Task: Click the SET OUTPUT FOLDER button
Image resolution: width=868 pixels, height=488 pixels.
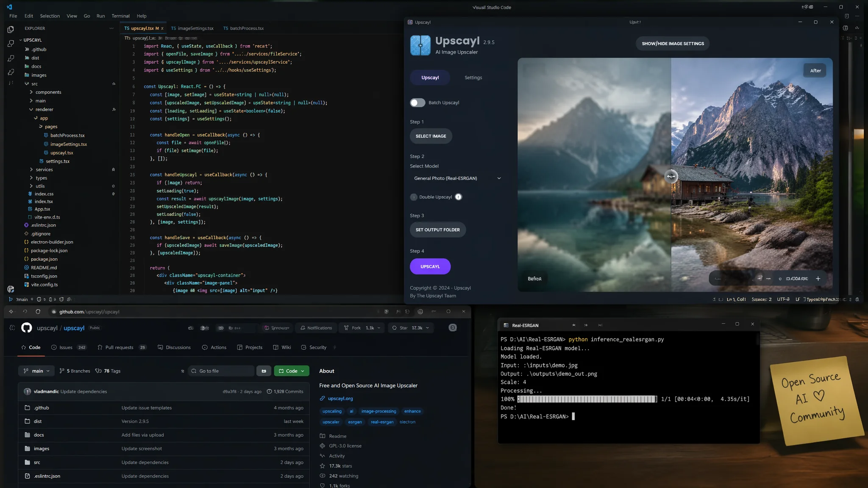Action: [437, 230]
